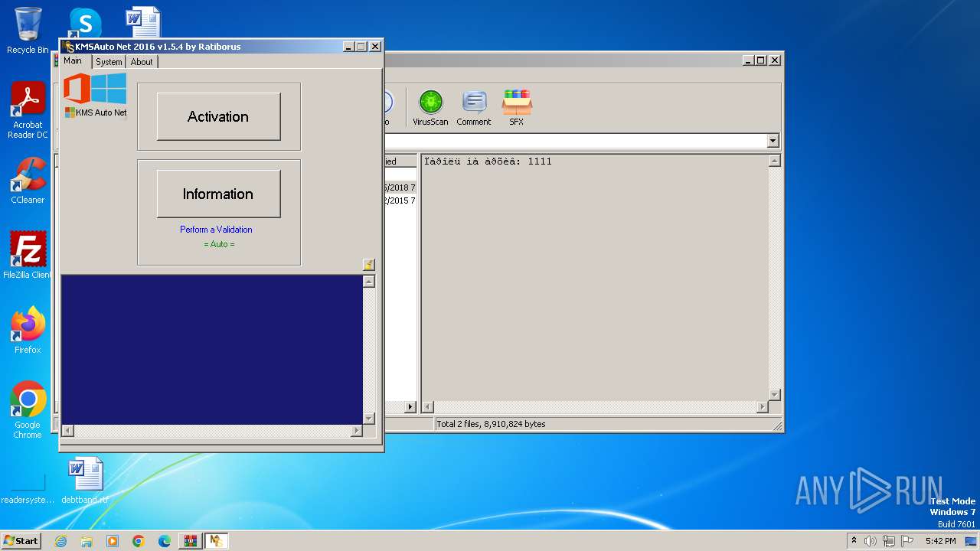The width and height of the screenshot is (980, 551).
Task: Click the Show desktop button
Action: pos(972,541)
